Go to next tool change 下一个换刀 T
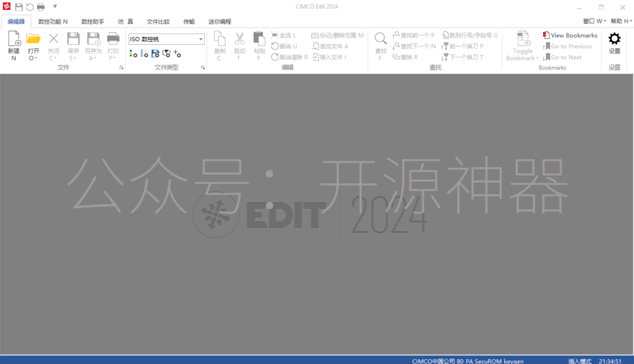This screenshot has height=364, width=634. (x=463, y=57)
